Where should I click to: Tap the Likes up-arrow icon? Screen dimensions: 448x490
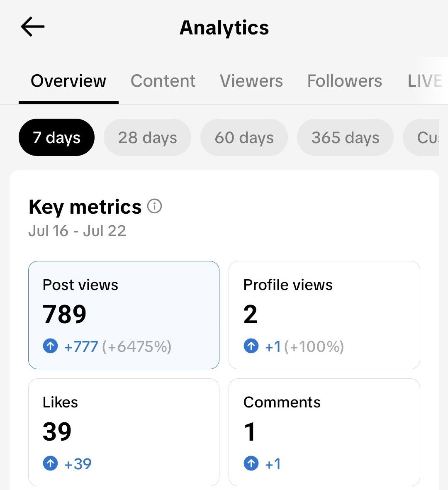pyautogui.click(x=50, y=463)
